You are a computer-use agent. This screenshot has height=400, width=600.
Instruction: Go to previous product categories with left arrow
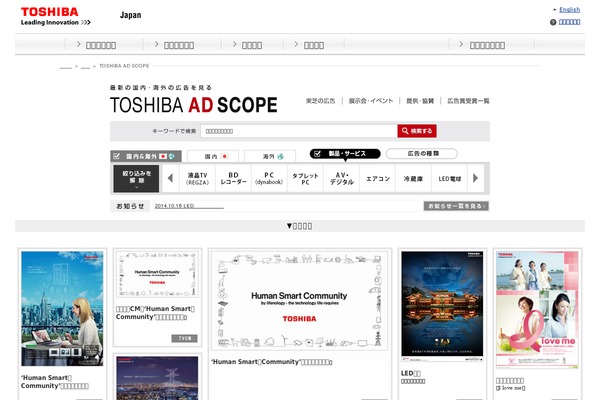click(x=170, y=178)
